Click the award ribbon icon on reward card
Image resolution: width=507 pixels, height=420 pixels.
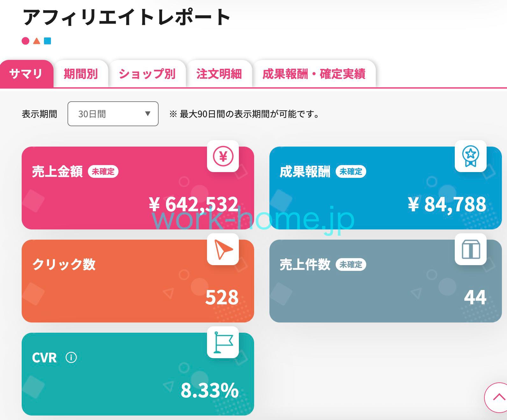[470, 156]
